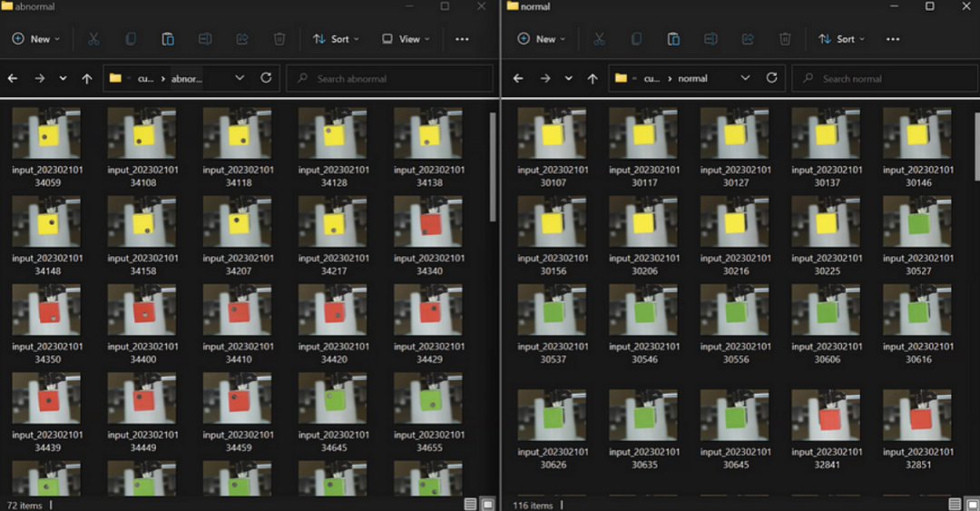Screen dimensions: 980x511
Task: Go forward in the normal window
Action: (x=545, y=78)
